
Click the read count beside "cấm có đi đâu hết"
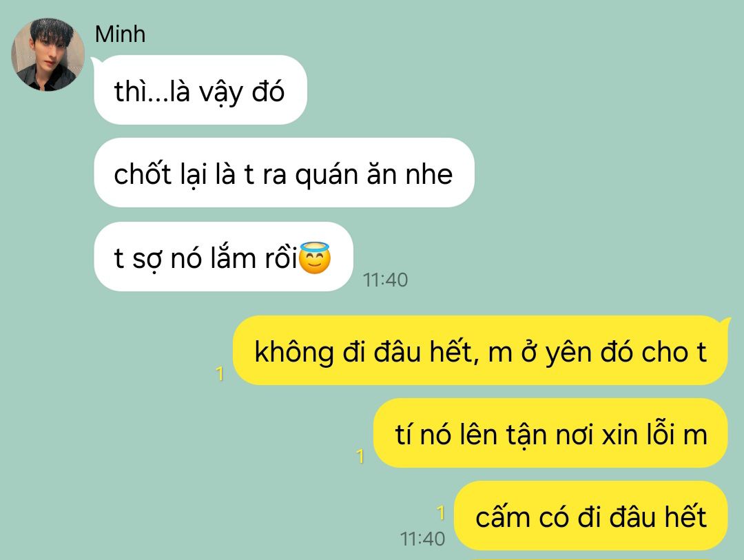442,513
